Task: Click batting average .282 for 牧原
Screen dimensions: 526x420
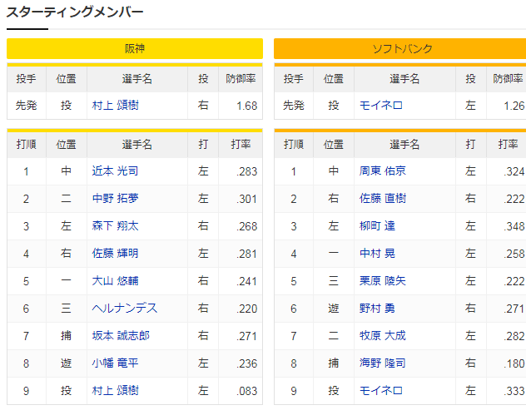Action: [514, 336]
